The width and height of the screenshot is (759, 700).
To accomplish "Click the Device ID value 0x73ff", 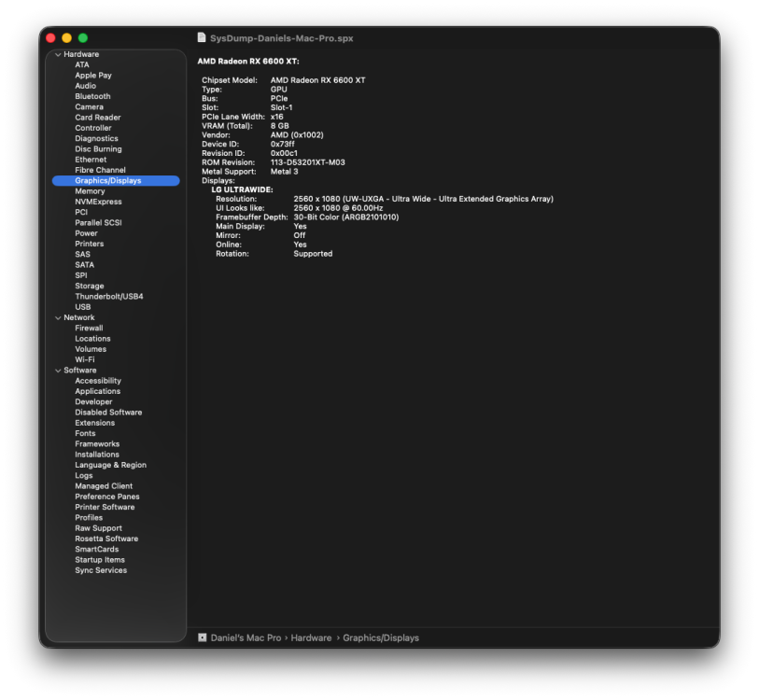I will click(282, 145).
